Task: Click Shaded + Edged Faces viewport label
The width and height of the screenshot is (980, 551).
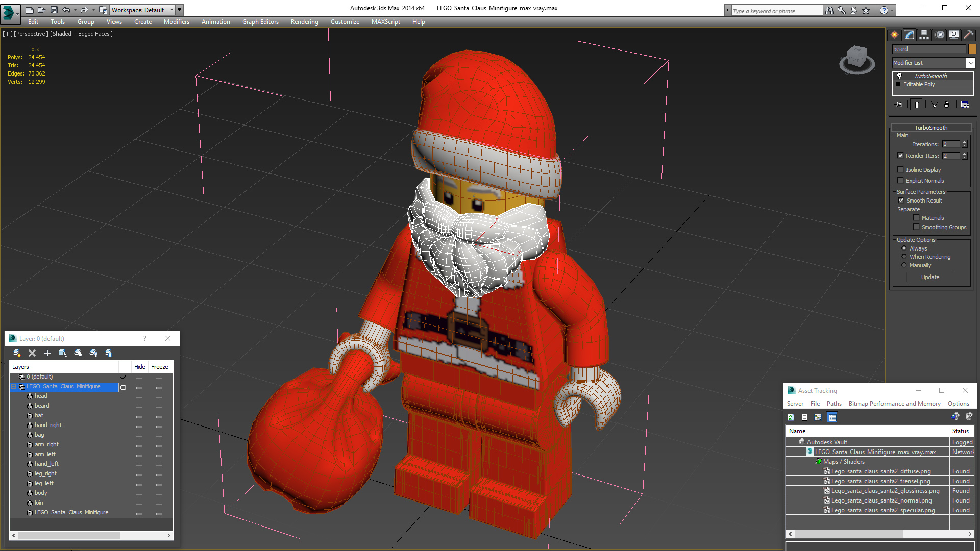Action: click(81, 34)
